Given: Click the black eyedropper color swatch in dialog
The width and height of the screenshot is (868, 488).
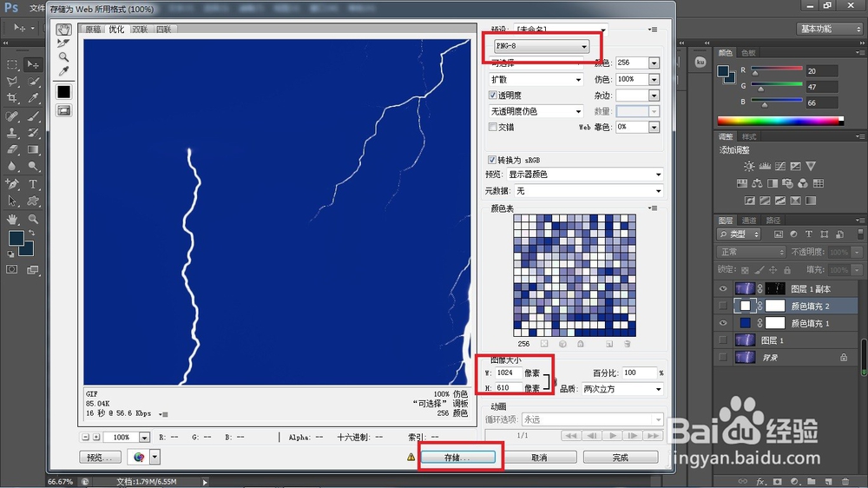Looking at the screenshot, I should 63,92.
